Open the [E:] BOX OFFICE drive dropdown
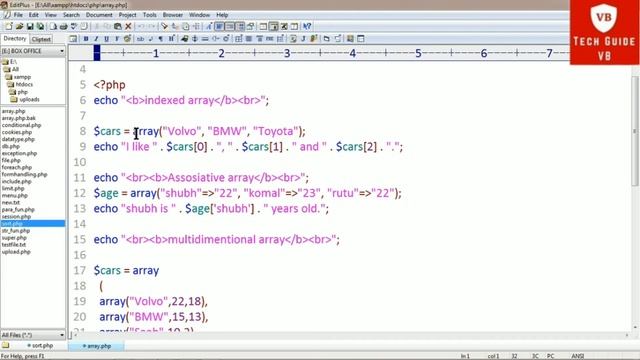The height and width of the screenshot is (360, 640). 62,51
